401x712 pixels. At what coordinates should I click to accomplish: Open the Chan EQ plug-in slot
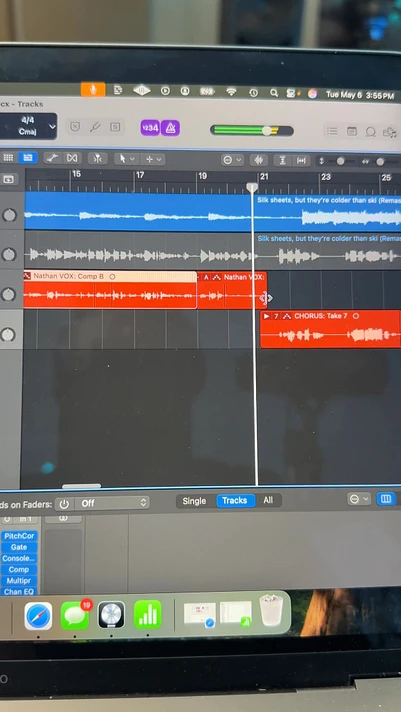pos(19,592)
